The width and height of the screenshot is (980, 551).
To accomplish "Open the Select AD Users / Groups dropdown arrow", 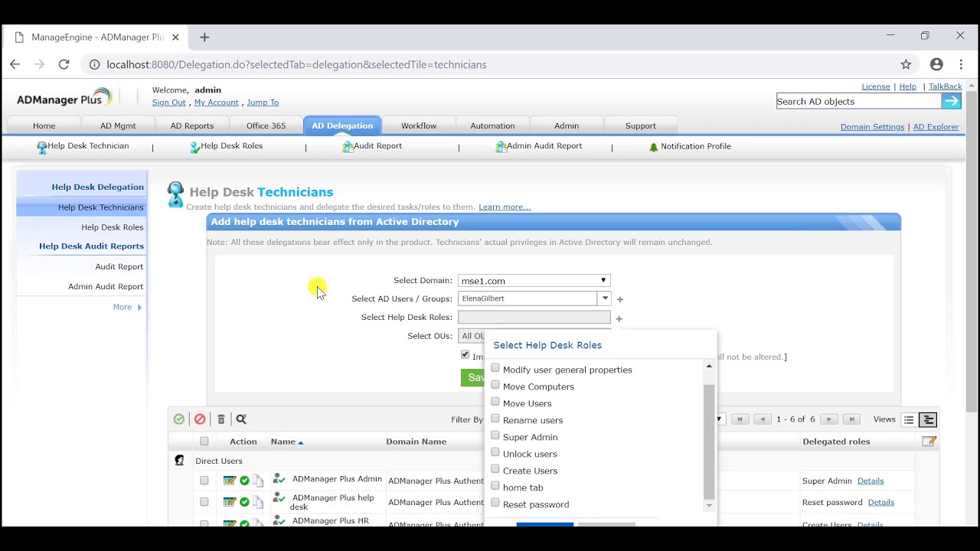I will 605,298.
